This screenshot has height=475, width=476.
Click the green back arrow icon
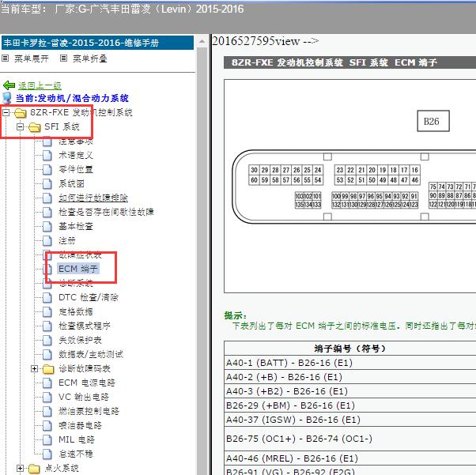click(9, 85)
